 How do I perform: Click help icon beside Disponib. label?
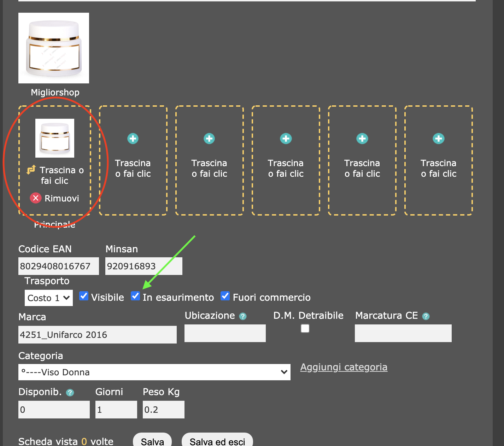70,393
